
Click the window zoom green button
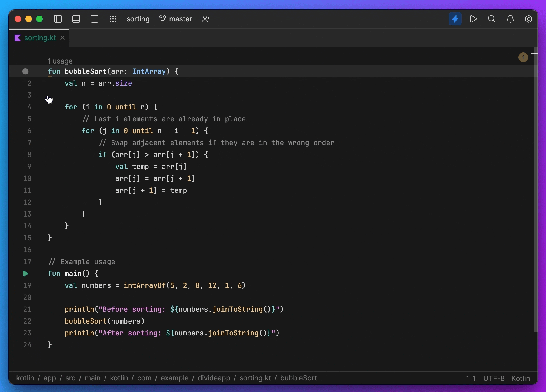point(39,19)
